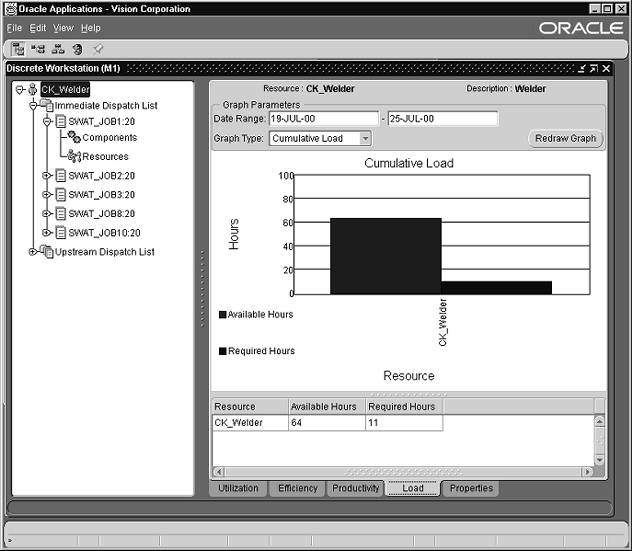Click the Required Hours cell value 11
This screenshot has width=632, height=551.
[x=404, y=423]
